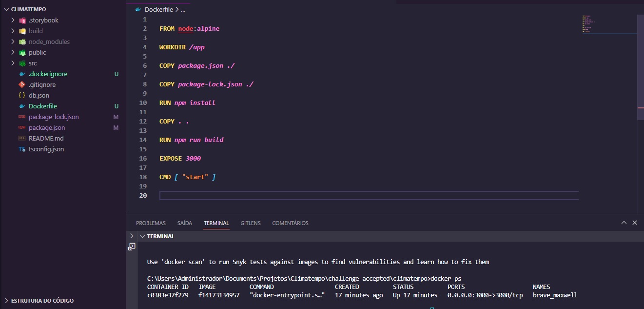Click ports value 0.0.0.0:3000->3000/tcp

pos(485,295)
